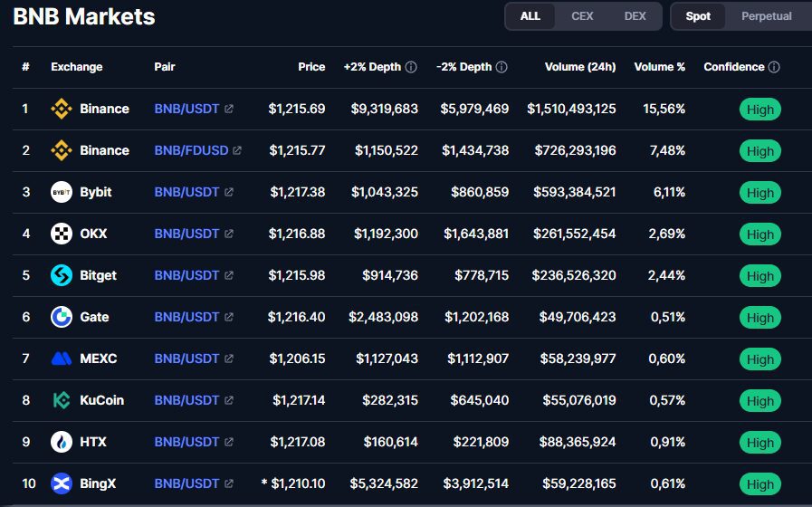Viewport: 812px width, 507px height.
Task: Select the Spot market type tab
Action: point(698,16)
